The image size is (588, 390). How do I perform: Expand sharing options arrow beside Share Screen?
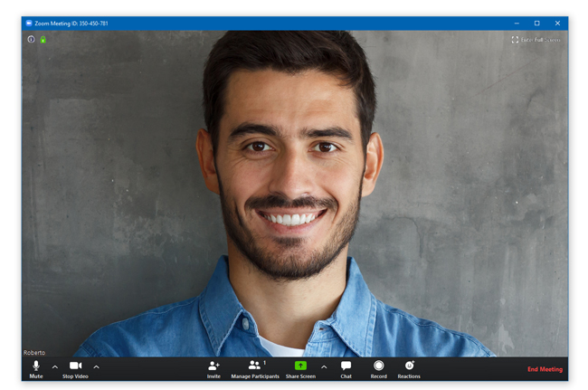point(324,366)
